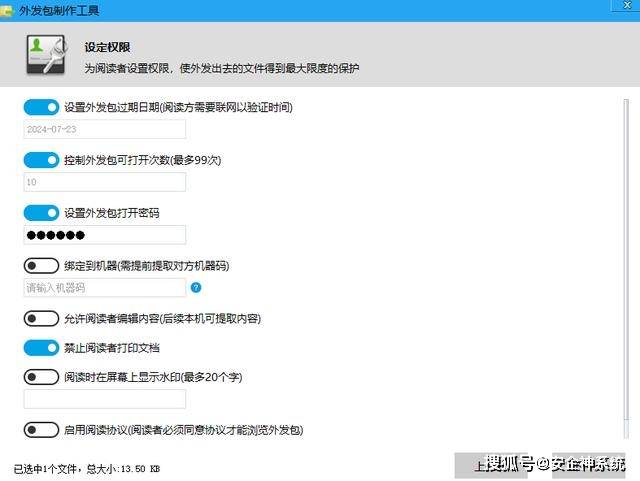Click the 设定权限 heading text

[x=107, y=47]
